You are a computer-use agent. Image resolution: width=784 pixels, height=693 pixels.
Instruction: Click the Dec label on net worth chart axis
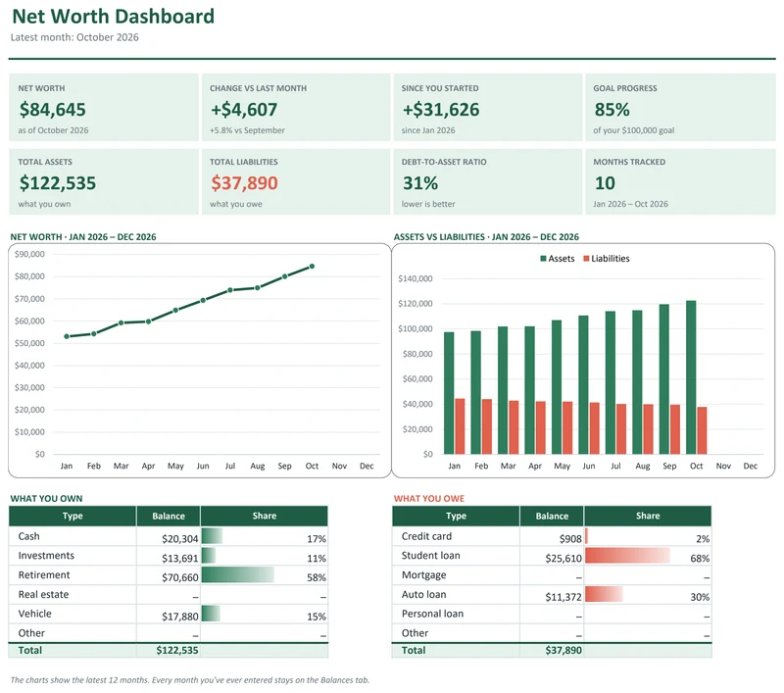(367, 466)
